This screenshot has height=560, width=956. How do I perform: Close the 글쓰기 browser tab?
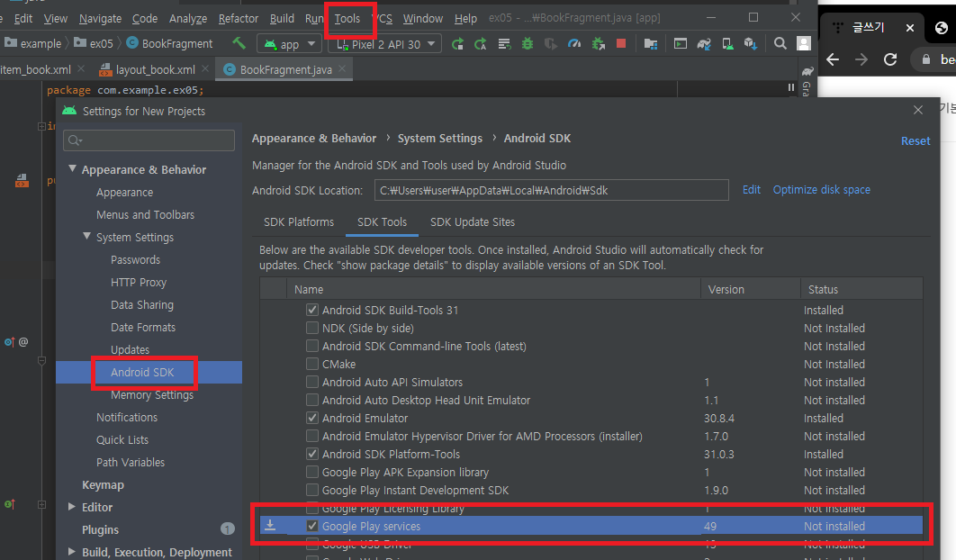(x=910, y=27)
